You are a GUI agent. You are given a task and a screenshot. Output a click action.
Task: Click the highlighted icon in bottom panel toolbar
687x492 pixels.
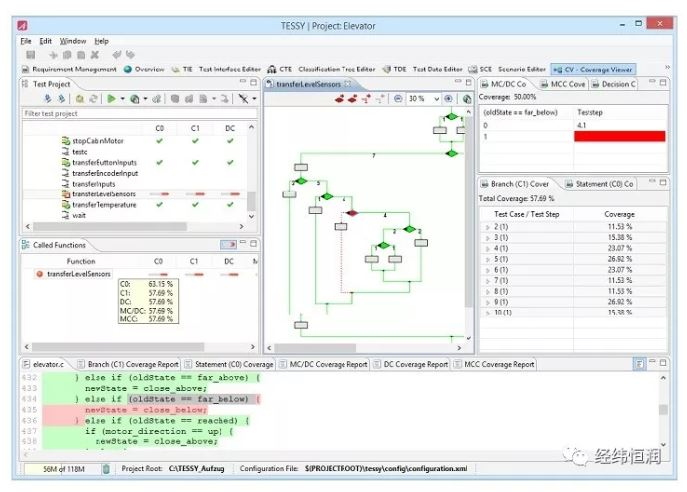coord(639,364)
